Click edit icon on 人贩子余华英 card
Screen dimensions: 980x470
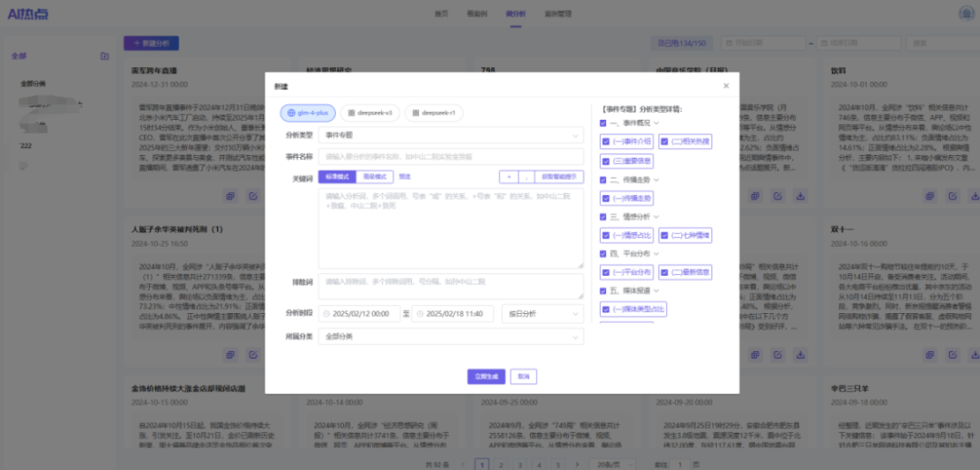pyautogui.click(x=253, y=355)
